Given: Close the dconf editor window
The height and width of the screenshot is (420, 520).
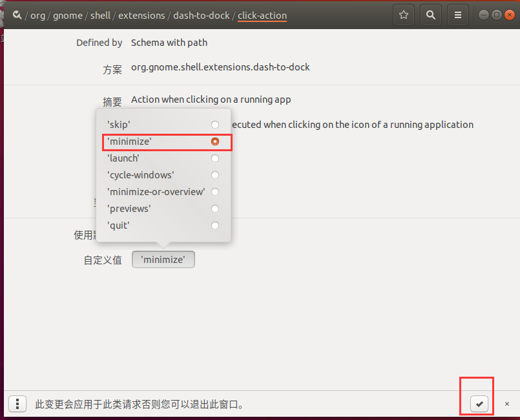Looking at the screenshot, I should tap(510, 15).
